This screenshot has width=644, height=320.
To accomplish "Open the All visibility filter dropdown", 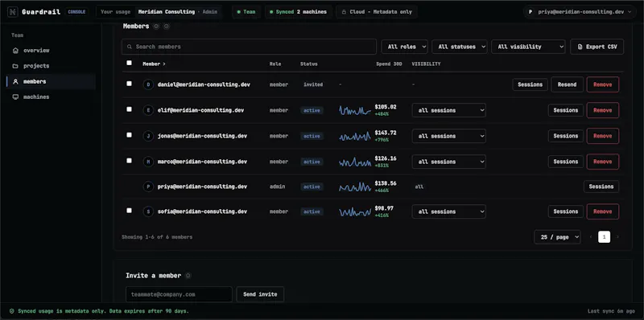I will (x=528, y=47).
